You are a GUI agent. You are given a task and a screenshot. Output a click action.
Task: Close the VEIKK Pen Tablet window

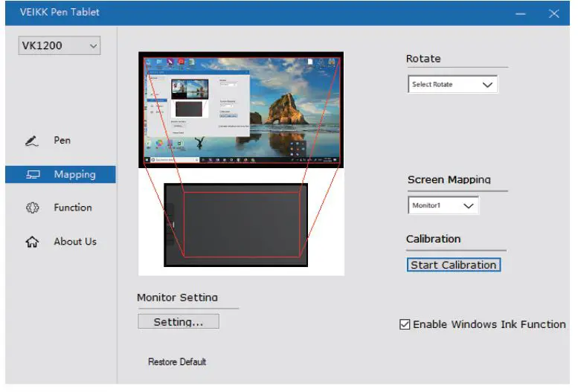553,14
